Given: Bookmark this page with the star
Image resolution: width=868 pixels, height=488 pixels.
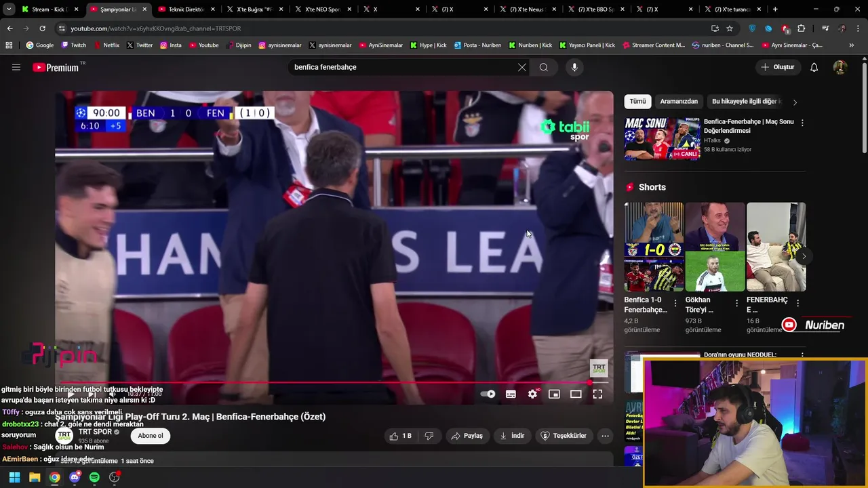Looking at the screenshot, I should (730, 28).
